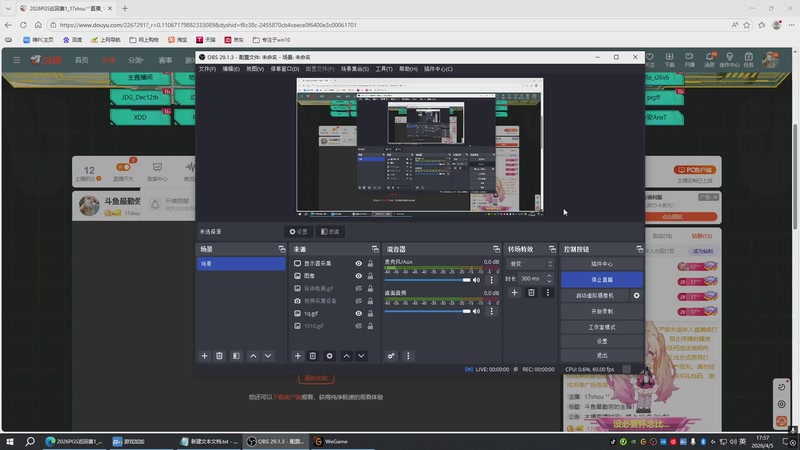Click the browser address bar URL
The height and width of the screenshot is (450, 800).
tap(208, 25)
